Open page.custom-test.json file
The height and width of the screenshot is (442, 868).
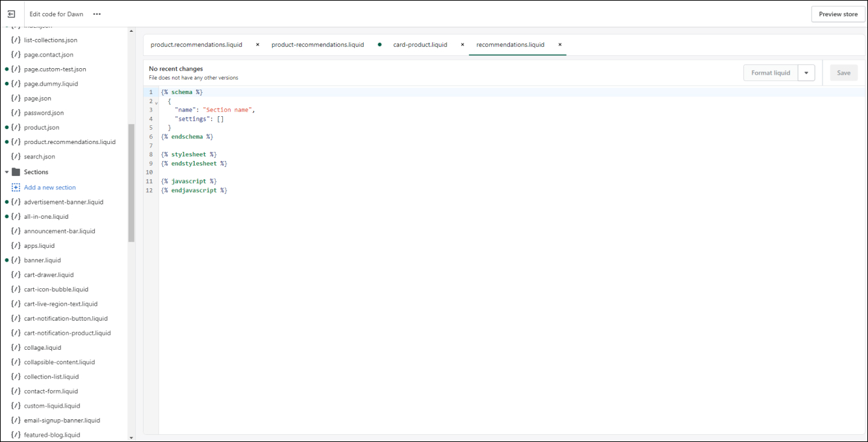[55, 69]
